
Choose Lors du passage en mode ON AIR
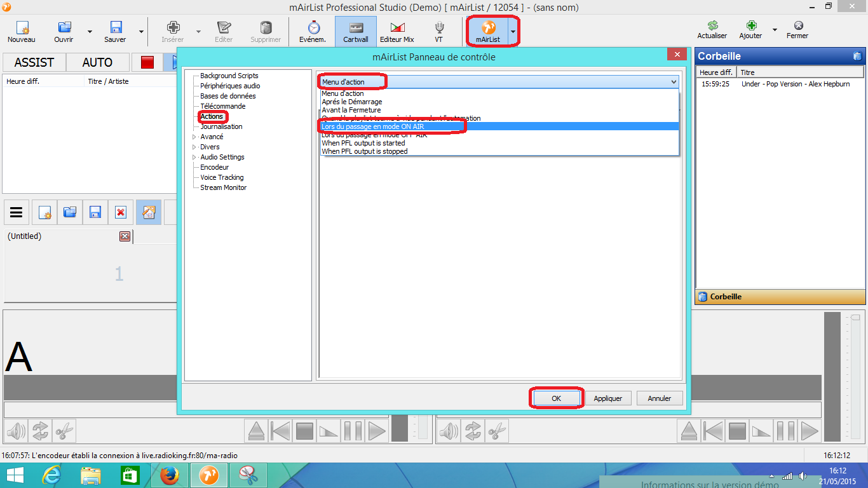(499, 126)
